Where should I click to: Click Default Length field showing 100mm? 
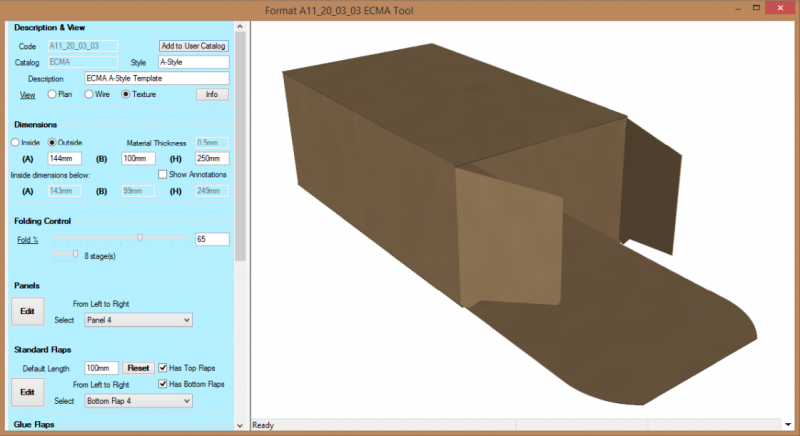click(x=102, y=368)
